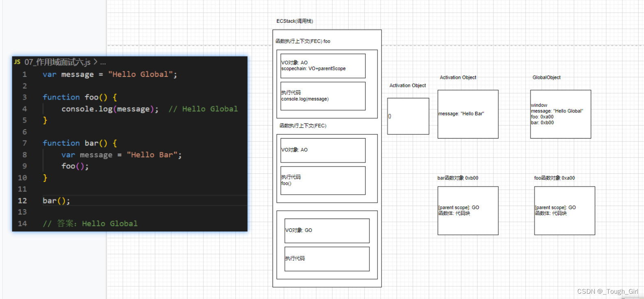Click line number 12 in the editor gutter
The height and width of the screenshot is (299, 644).
pyautogui.click(x=22, y=201)
